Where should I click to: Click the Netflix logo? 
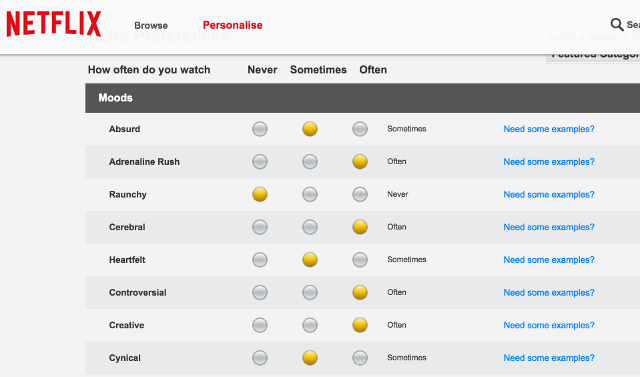(53, 24)
